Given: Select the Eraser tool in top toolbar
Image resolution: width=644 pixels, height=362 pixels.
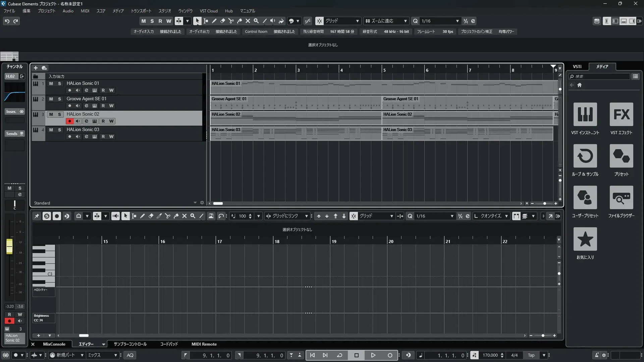Looking at the screenshot, I should click(x=223, y=21).
